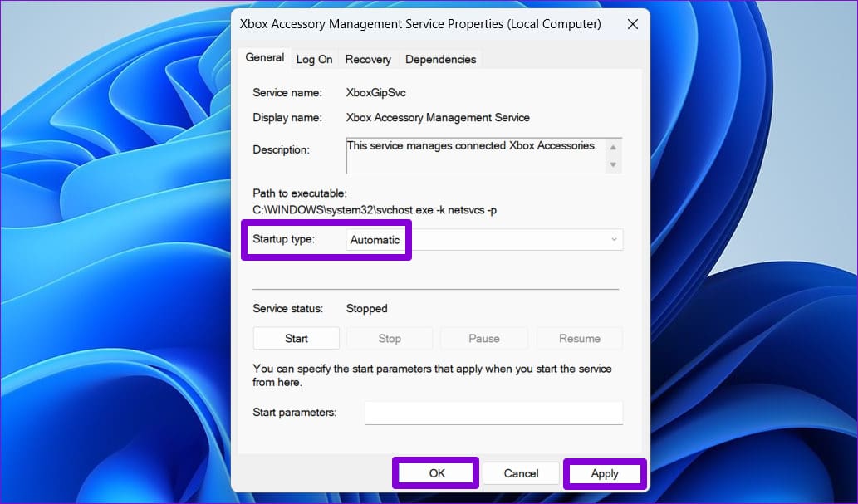Image resolution: width=858 pixels, height=504 pixels.
Task: Click the greyed-out Pause button
Action: point(483,338)
